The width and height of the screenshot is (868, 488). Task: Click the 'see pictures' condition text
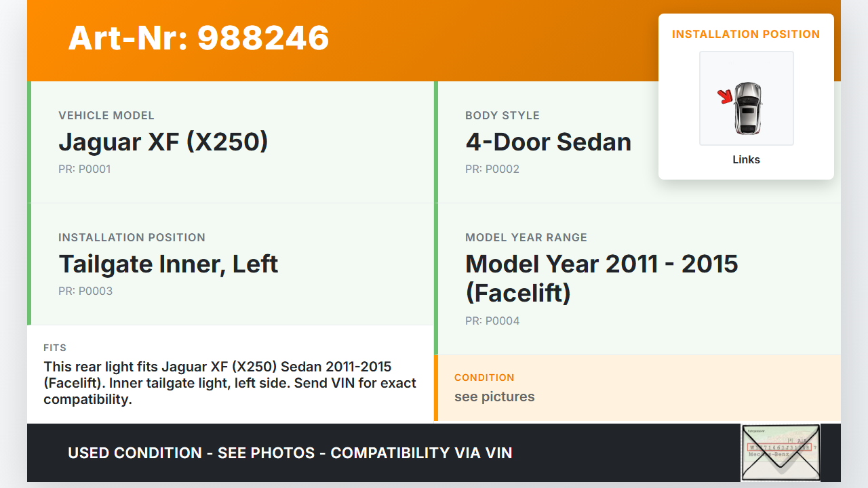[x=494, y=396]
